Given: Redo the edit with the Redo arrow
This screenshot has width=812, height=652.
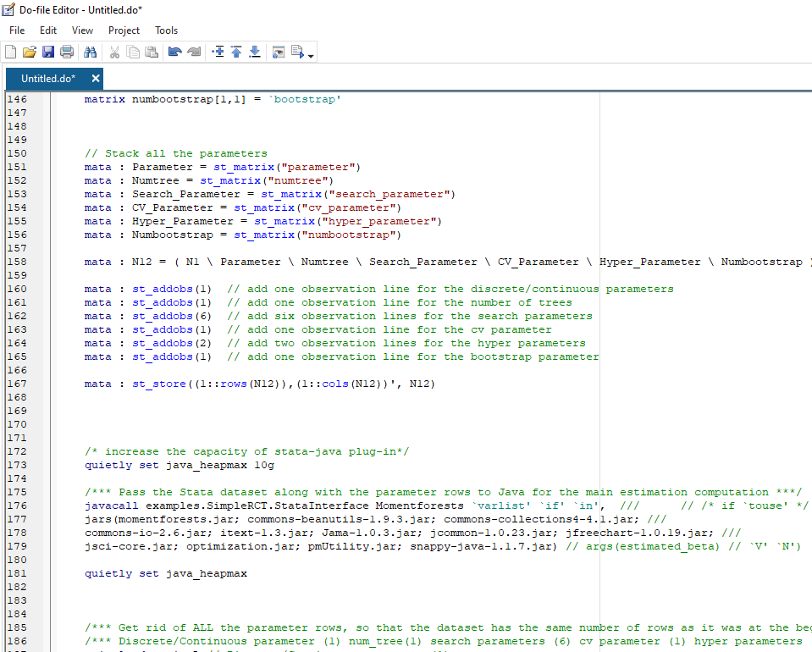Looking at the screenshot, I should coord(194,52).
